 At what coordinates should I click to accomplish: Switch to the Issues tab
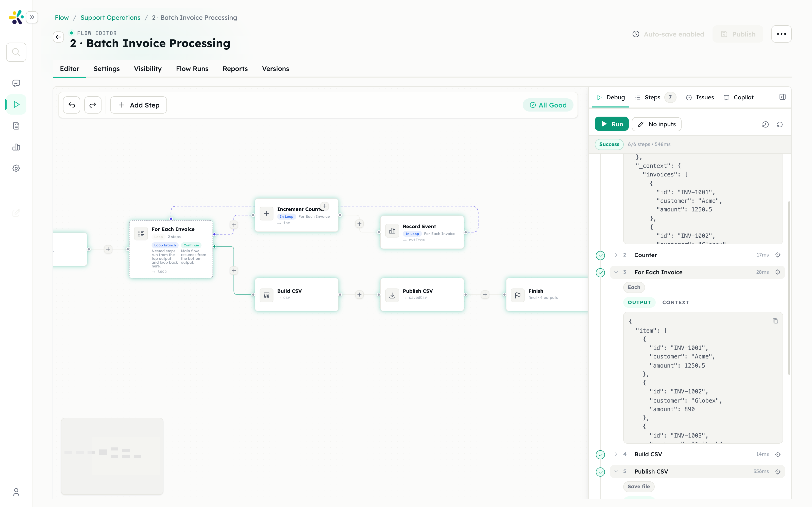700,97
